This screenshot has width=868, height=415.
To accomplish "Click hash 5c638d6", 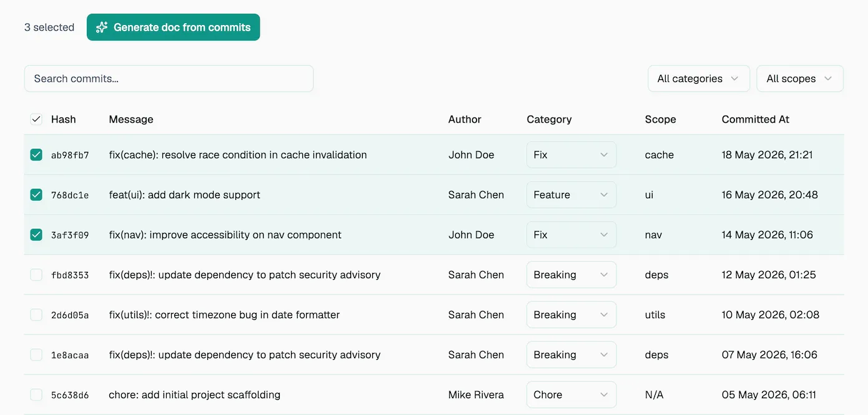I will pos(70,395).
